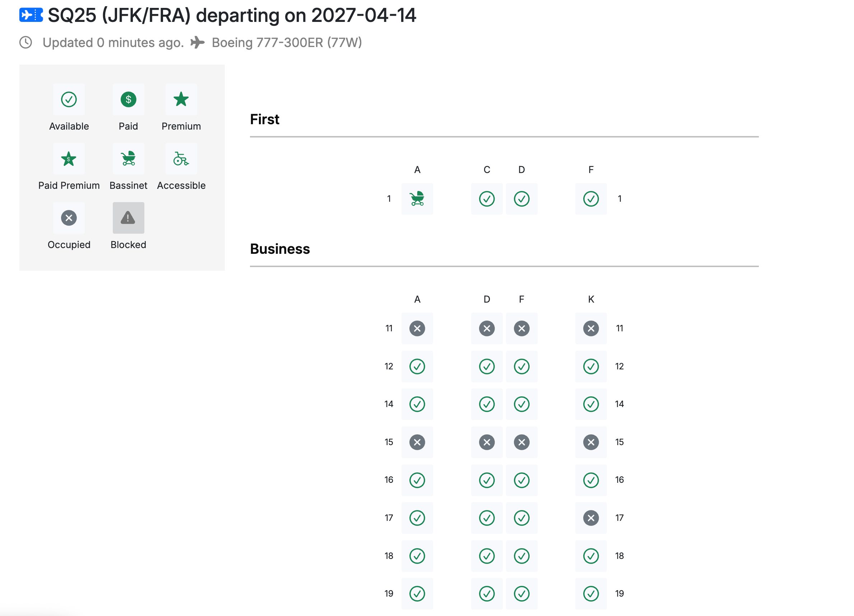The image size is (854, 616).
Task: Click the Business cabin heading
Action: pyautogui.click(x=280, y=249)
